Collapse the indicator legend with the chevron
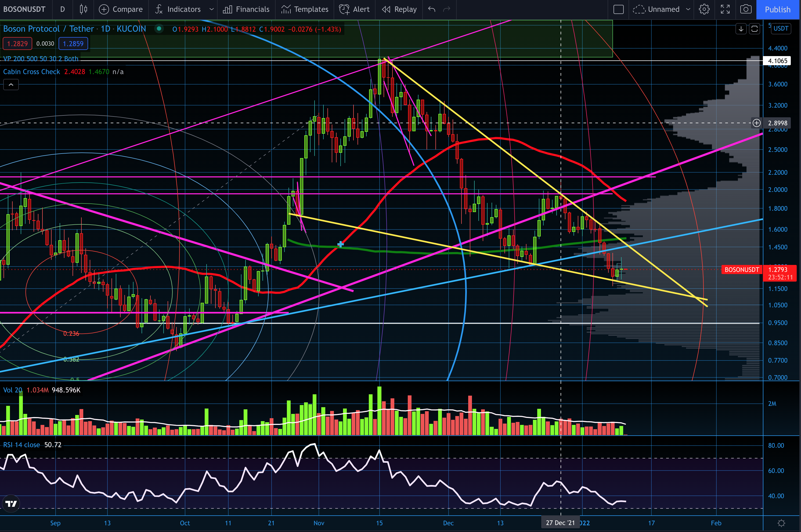 11,85
